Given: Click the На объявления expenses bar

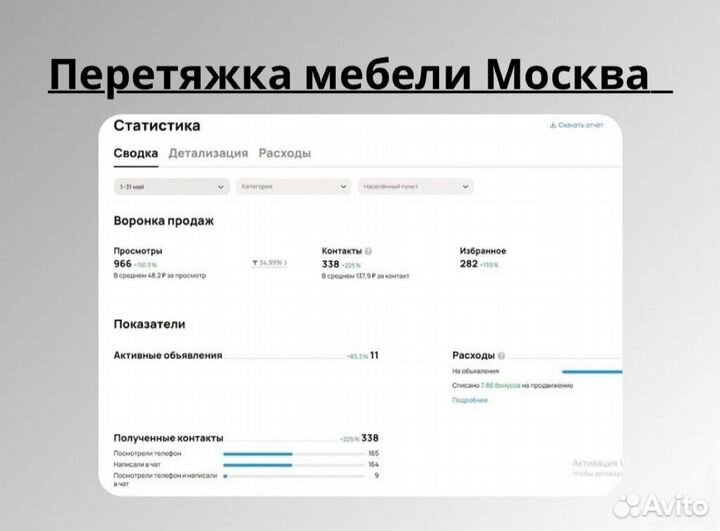Looking at the screenshot, I should [x=592, y=372].
